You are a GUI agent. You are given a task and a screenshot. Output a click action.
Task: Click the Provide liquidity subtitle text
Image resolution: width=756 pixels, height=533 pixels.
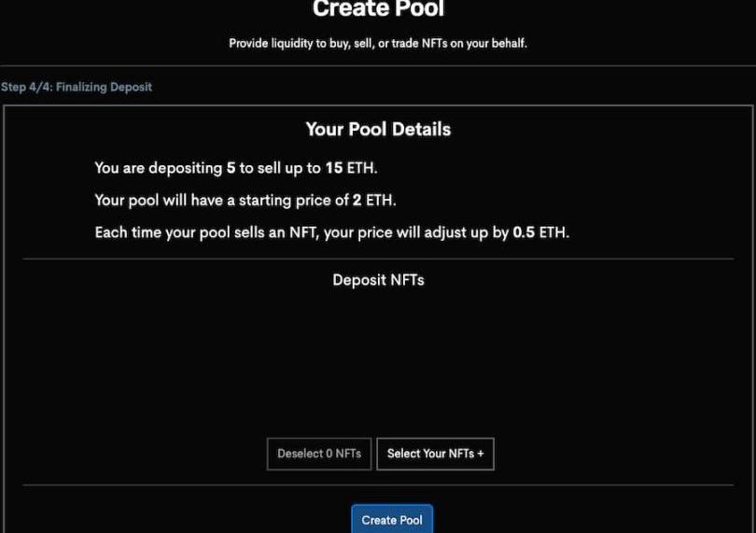click(378, 44)
